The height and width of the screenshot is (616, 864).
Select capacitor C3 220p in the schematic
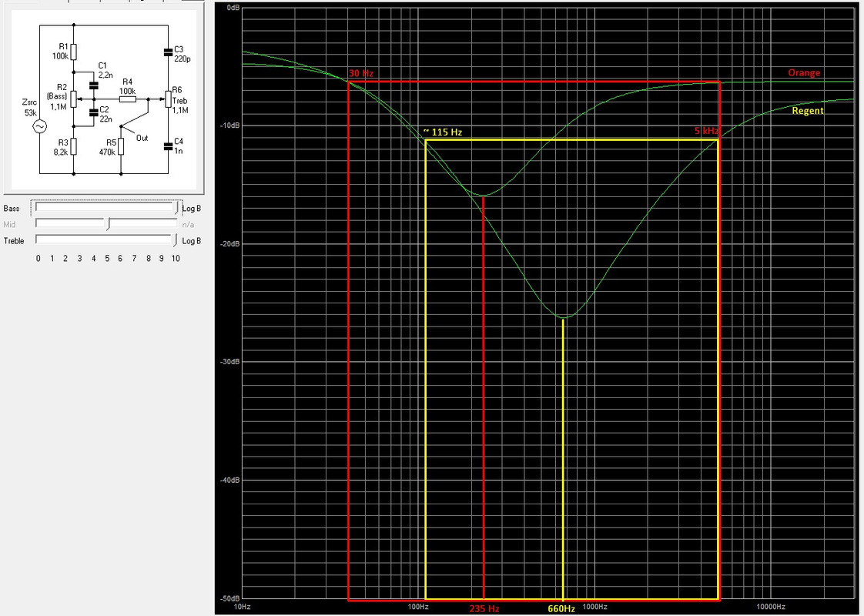(x=168, y=52)
